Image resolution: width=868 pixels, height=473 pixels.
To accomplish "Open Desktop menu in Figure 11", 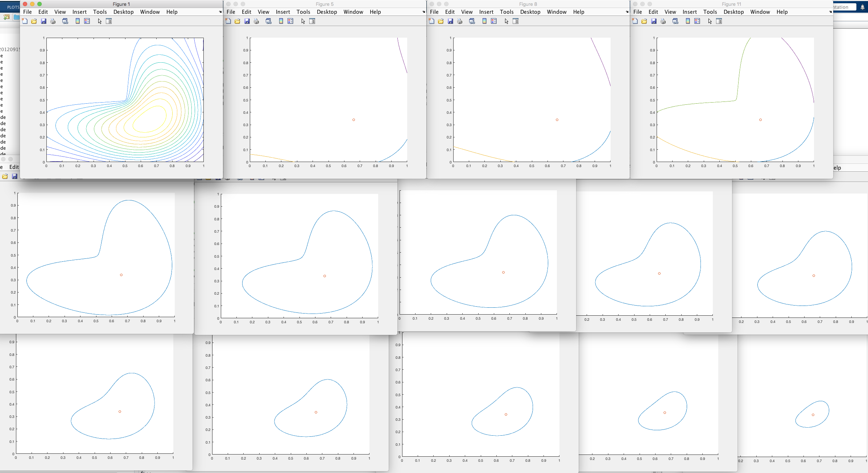I will click(x=733, y=12).
